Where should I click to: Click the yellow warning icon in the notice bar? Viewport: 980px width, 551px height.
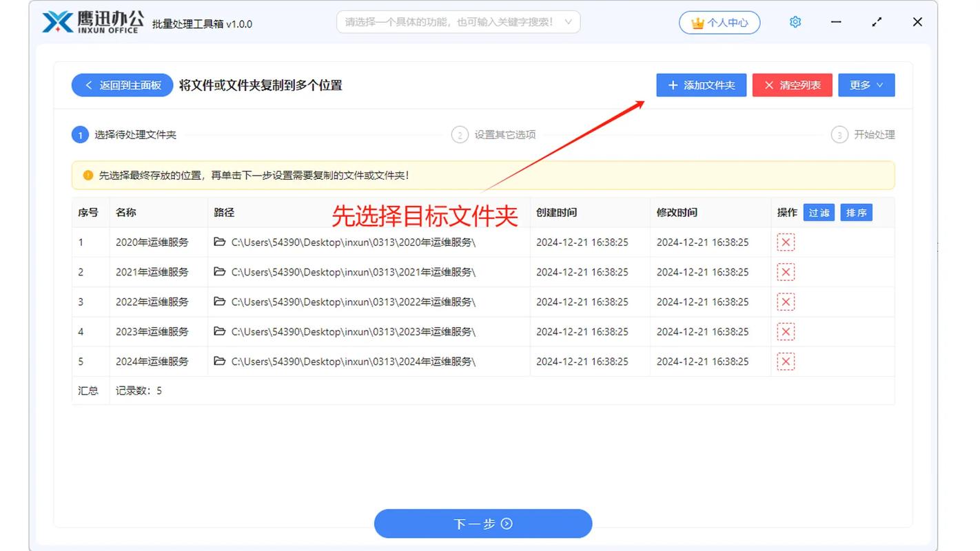(88, 175)
